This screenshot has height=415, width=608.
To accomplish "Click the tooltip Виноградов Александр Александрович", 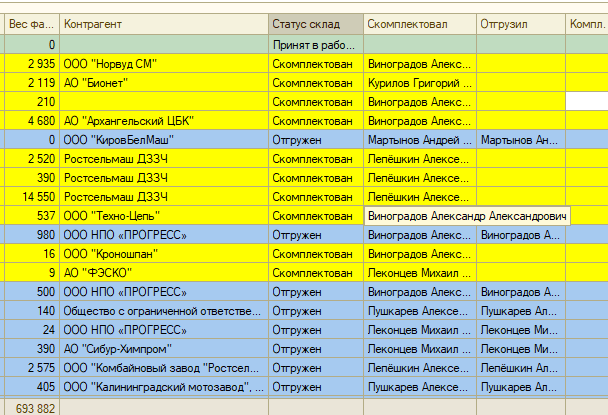I will 467,216.
